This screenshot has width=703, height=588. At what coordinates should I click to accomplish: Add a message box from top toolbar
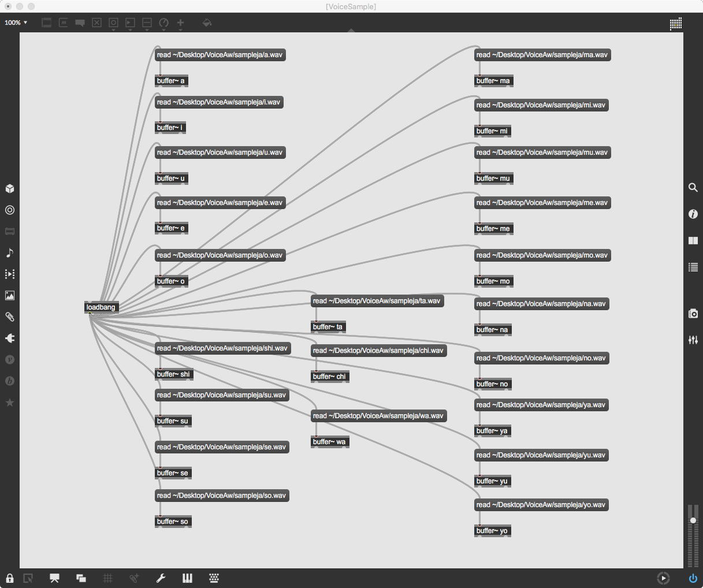click(64, 23)
